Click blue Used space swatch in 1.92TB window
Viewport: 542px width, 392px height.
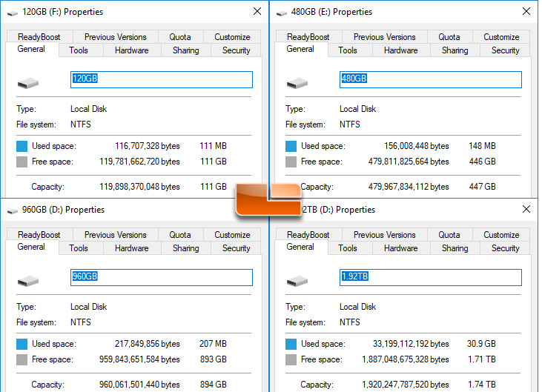click(x=291, y=344)
